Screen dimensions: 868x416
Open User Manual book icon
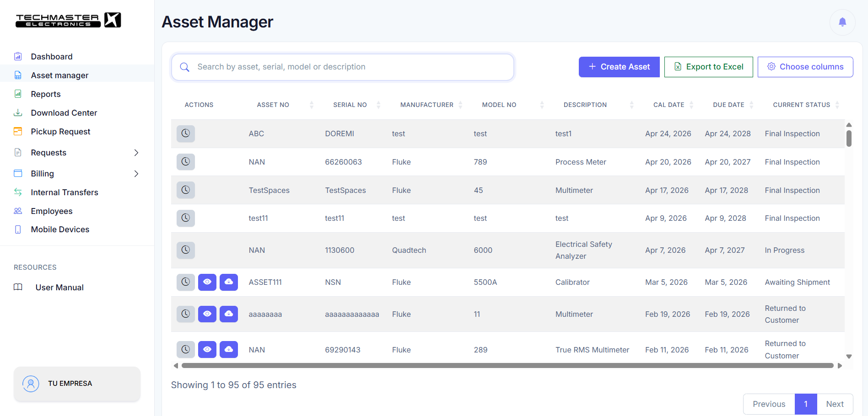pyautogui.click(x=18, y=287)
